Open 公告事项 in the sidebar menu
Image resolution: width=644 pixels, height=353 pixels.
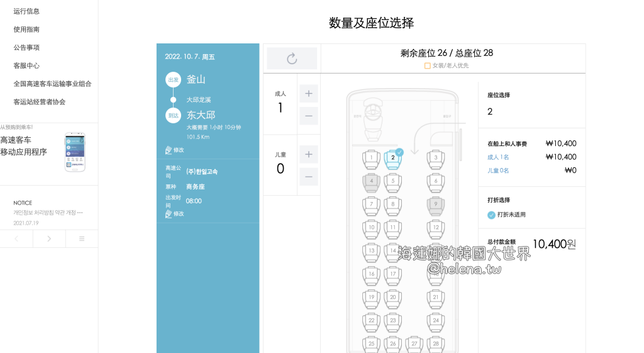26,47
